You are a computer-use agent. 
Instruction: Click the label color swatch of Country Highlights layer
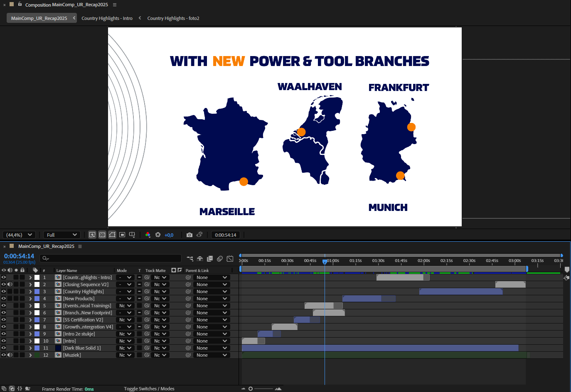[37, 292]
